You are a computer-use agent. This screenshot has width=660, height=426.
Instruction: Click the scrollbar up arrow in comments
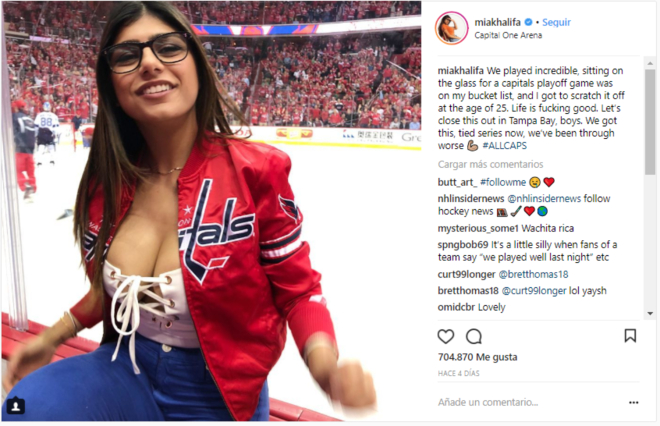point(650,63)
